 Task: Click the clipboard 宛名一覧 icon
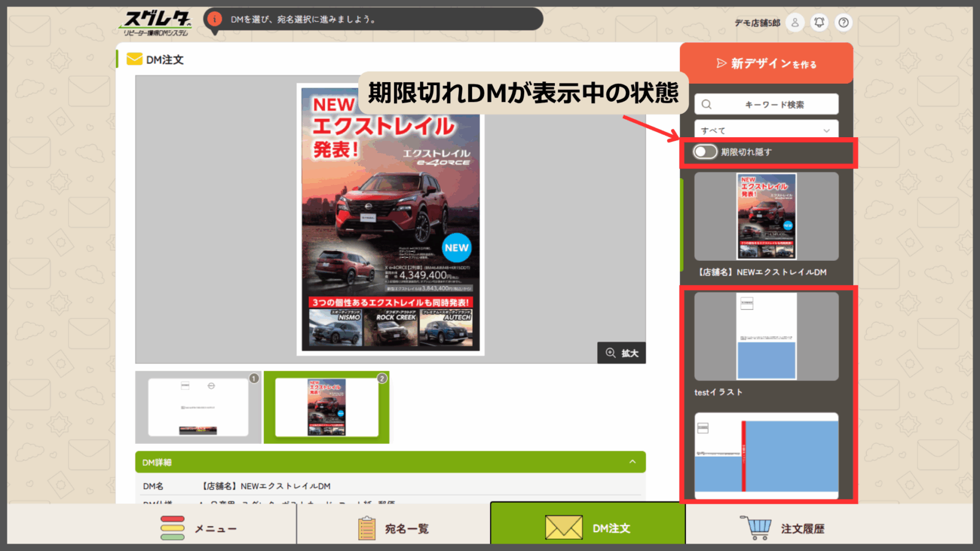(x=367, y=528)
